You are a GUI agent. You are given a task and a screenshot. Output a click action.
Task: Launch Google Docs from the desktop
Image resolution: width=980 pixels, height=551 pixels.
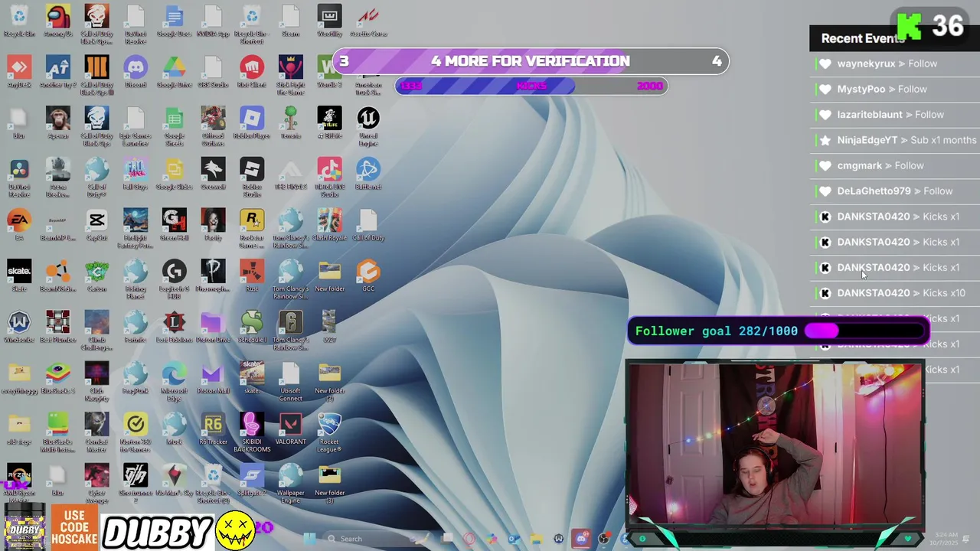pos(174,21)
